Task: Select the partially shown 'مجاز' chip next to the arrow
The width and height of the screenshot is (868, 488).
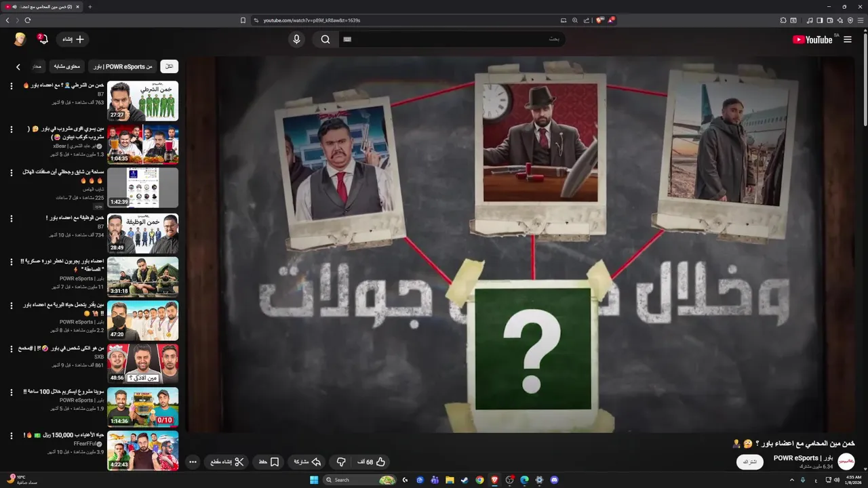Action: 38,66
